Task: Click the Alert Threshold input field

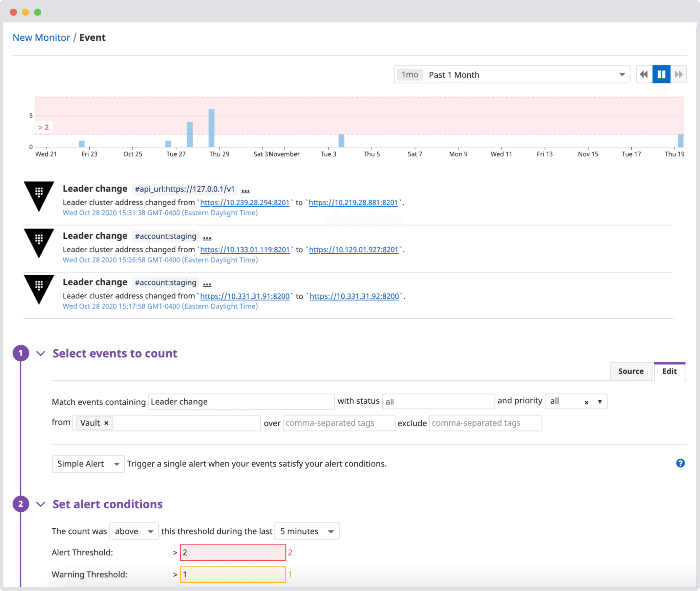Action: click(233, 552)
